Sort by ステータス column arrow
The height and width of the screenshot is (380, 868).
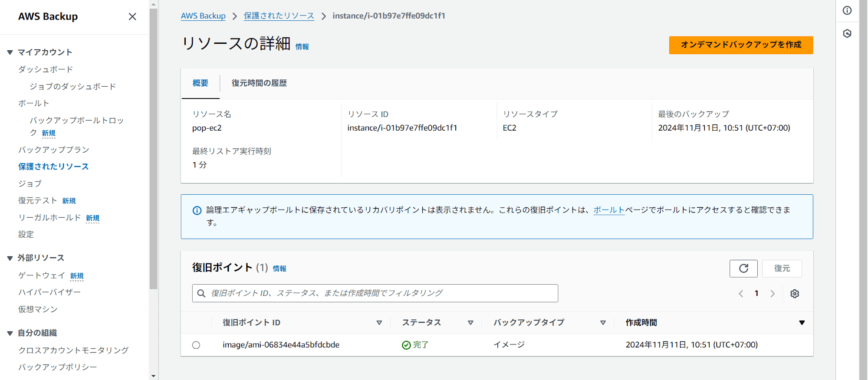point(470,323)
